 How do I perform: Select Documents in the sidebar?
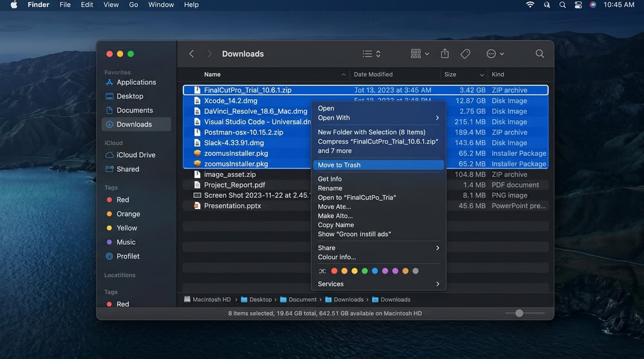(x=136, y=111)
